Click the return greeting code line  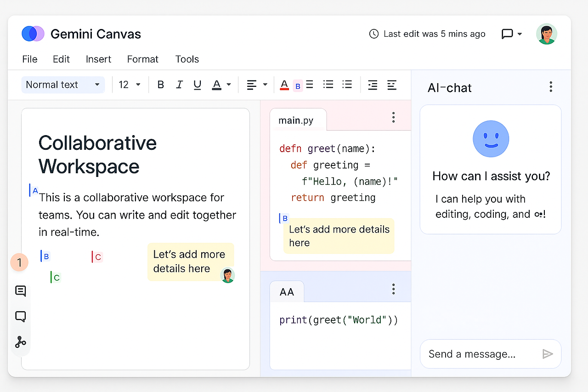click(x=333, y=198)
